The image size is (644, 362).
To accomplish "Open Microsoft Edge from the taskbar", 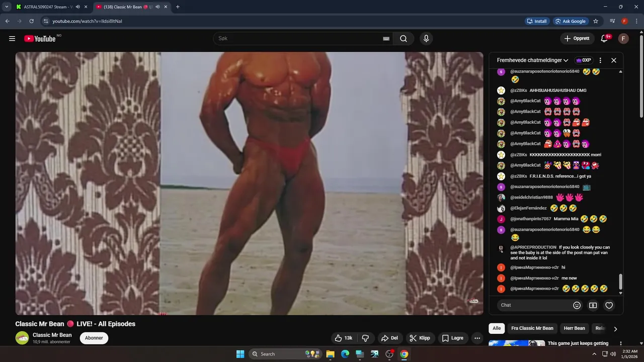I will [345, 354].
